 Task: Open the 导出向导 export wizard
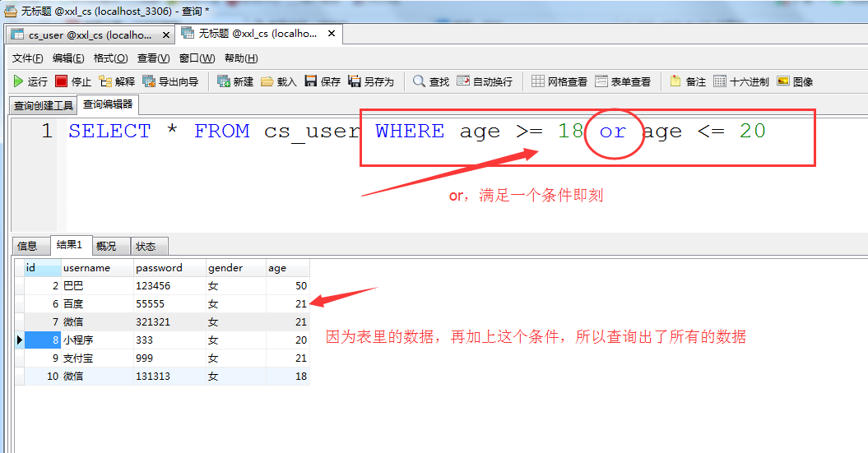pyautogui.click(x=170, y=82)
